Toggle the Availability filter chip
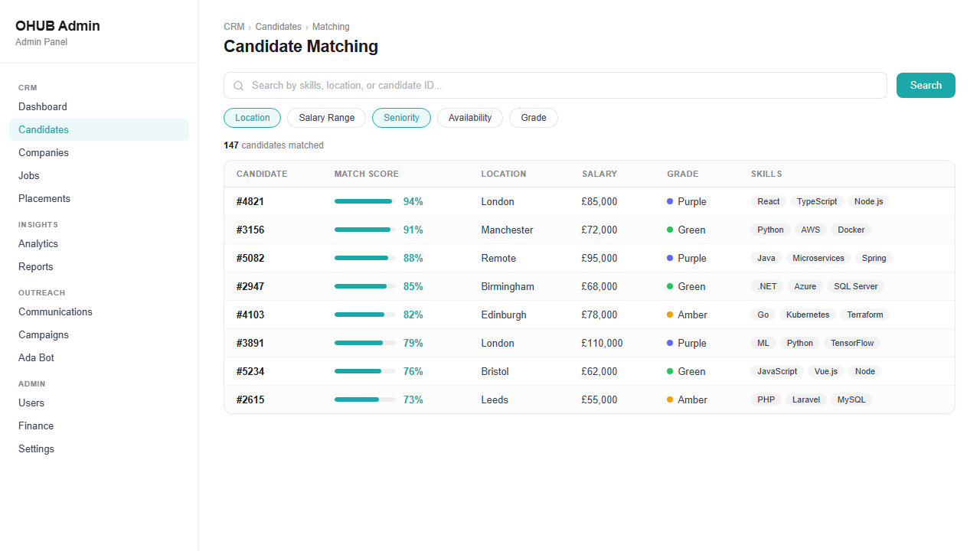Viewport: 980px width, 551px height. click(x=470, y=118)
